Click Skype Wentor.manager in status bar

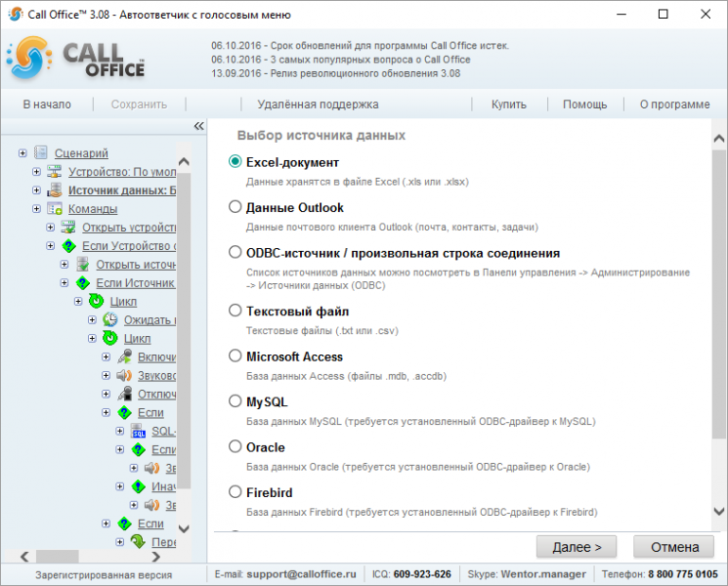tap(527, 574)
